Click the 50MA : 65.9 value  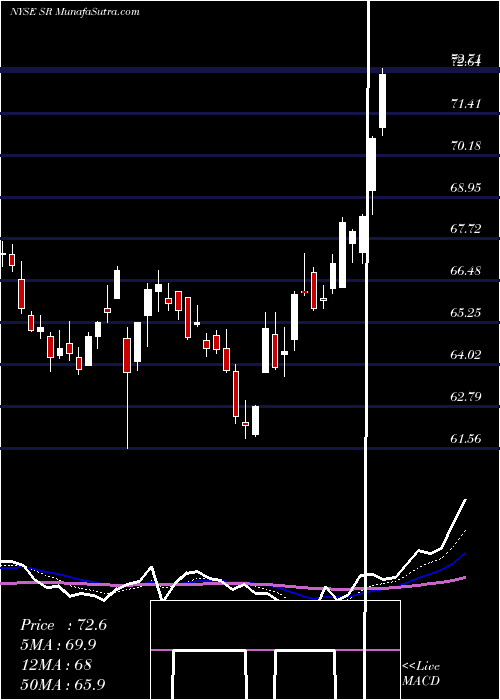(x=63, y=684)
